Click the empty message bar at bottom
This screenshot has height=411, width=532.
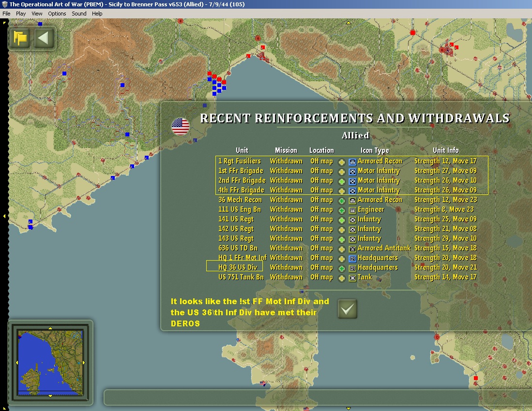click(x=318, y=397)
